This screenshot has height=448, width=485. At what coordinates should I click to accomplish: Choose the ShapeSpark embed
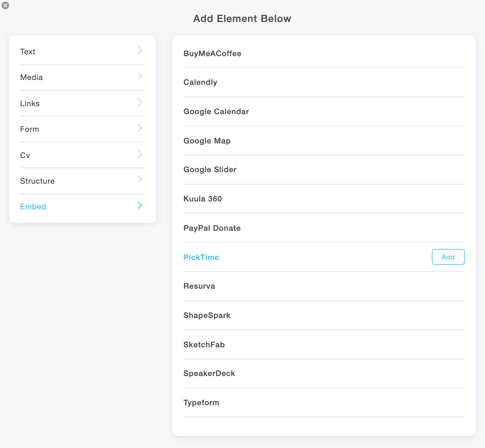pyautogui.click(x=324, y=315)
